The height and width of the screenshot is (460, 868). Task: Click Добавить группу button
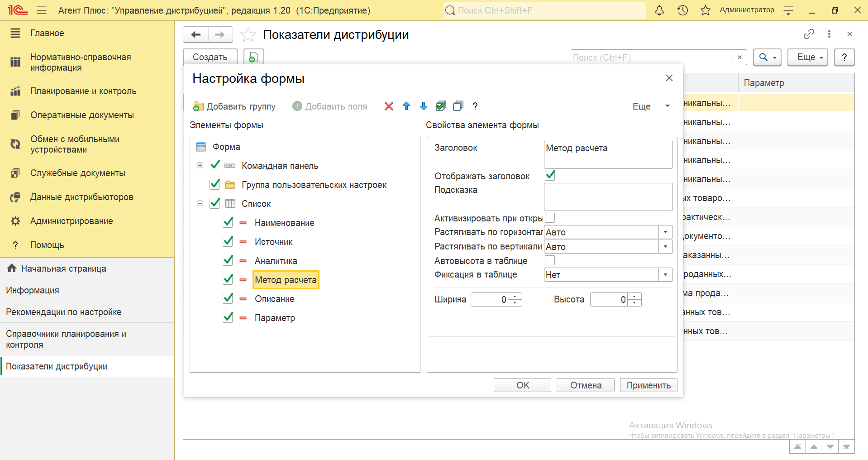[234, 106]
